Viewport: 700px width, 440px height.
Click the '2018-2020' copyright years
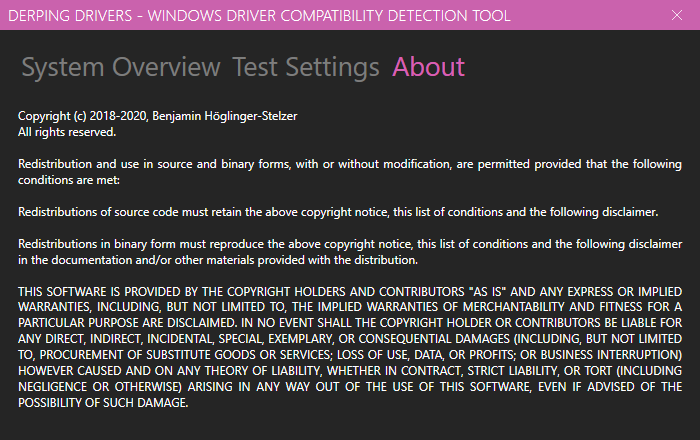tap(118, 116)
